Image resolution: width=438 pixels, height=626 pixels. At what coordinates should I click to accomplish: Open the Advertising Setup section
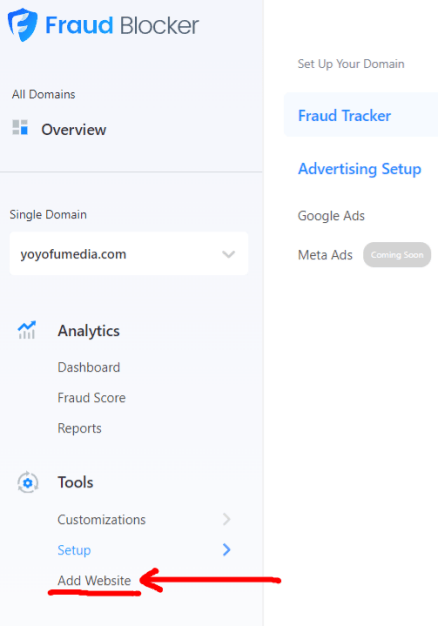tap(360, 169)
